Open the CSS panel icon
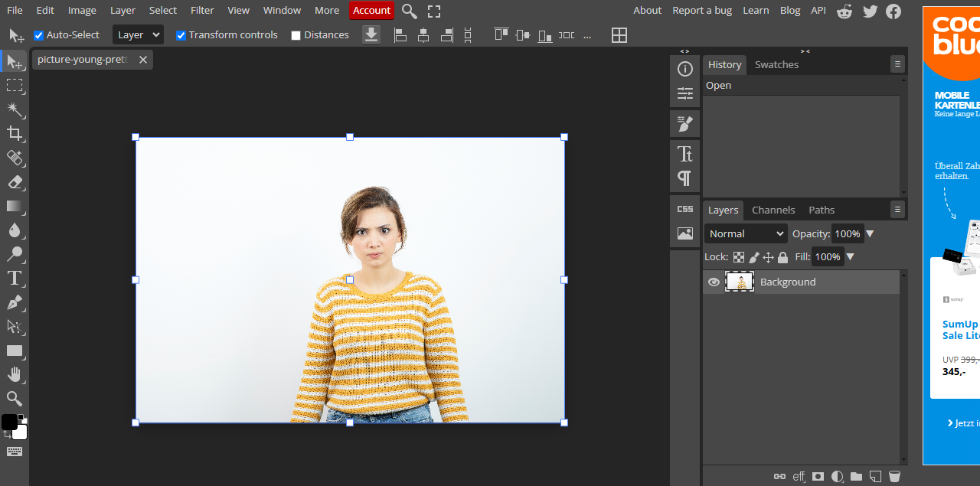This screenshot has height=486, width=980. [685, 209]
